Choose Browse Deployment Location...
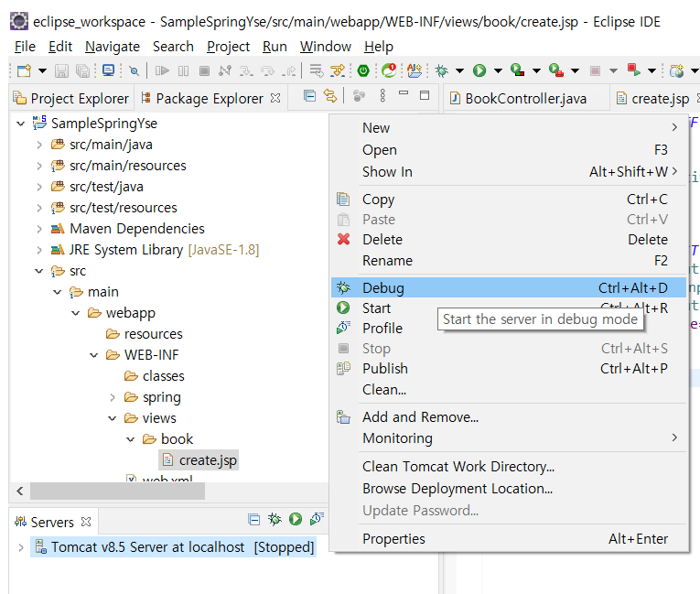 pyautogui.click(x=509, y=489)
